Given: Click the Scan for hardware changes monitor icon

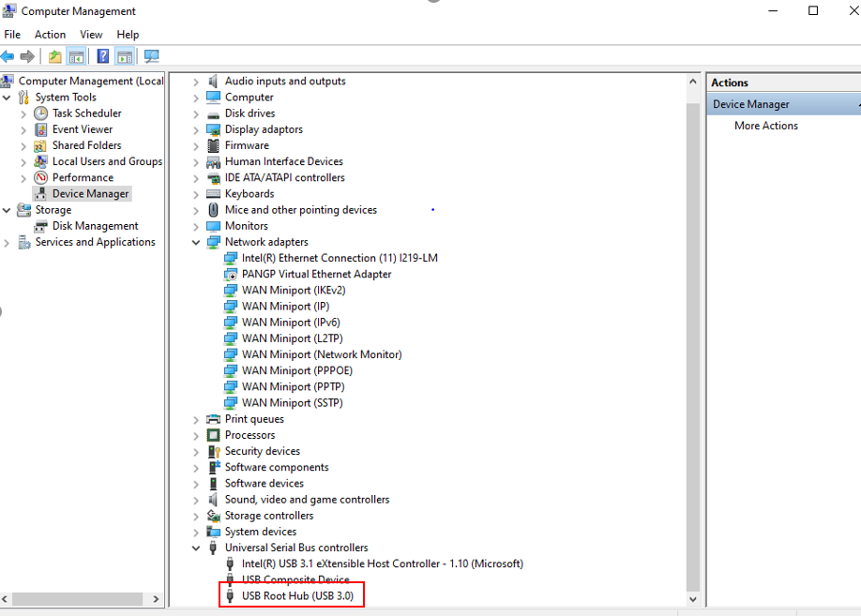Looking at the screenshot, I should (x=151, y=56).
